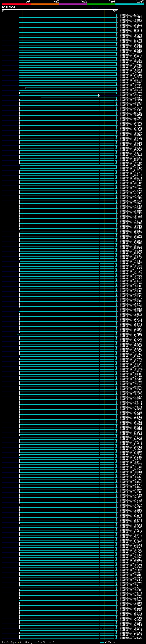Open the UniRef100_C5X7M3 hit

coord(131,349)
